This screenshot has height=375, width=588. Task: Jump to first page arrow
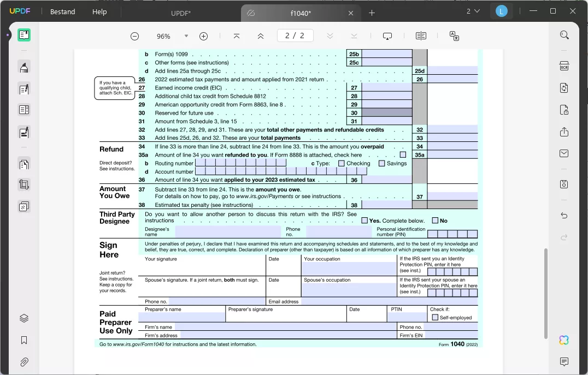(236, 36)
